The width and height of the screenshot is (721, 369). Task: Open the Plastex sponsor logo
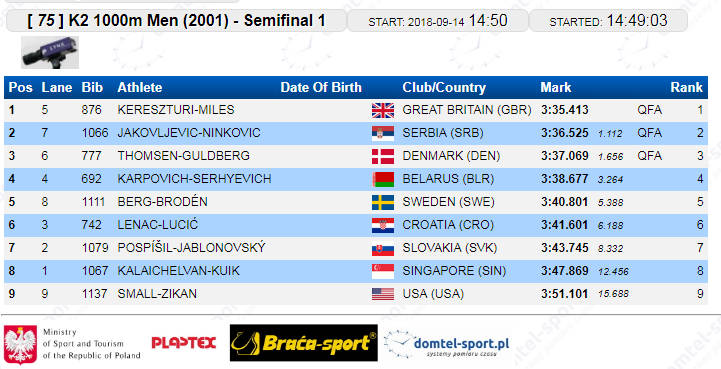click(183, 343)
